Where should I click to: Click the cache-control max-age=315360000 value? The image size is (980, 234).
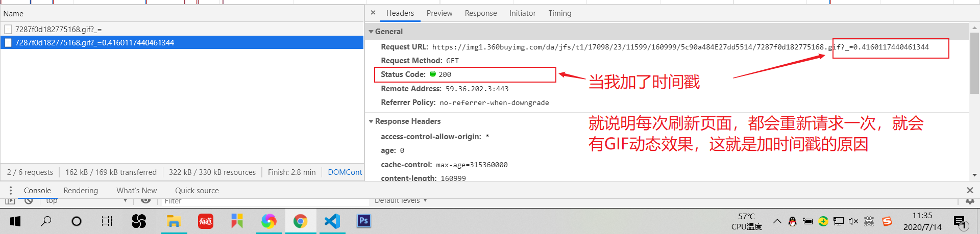pos(472,165)
